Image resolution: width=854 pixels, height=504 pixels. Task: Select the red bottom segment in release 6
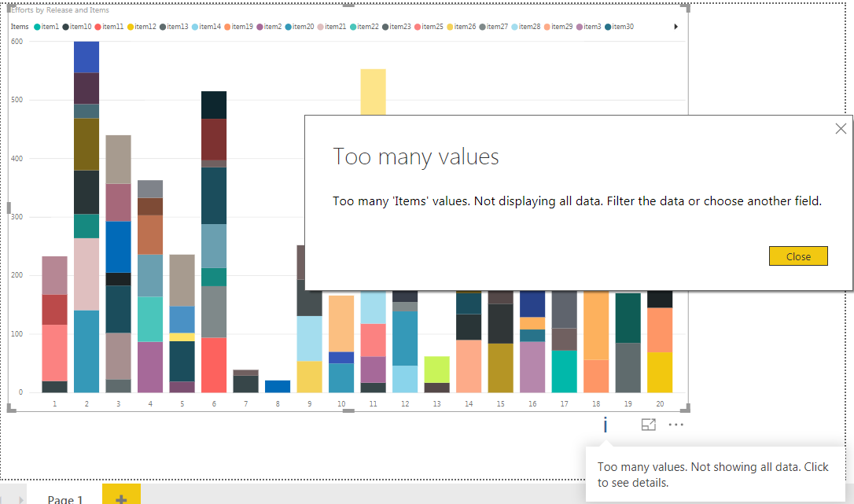coord(214,365)
